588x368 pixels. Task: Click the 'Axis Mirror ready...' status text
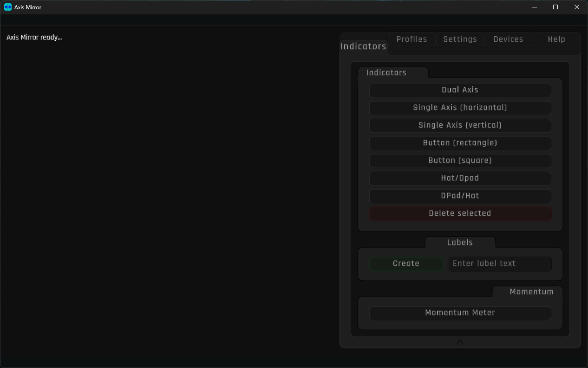pos(34,38)
